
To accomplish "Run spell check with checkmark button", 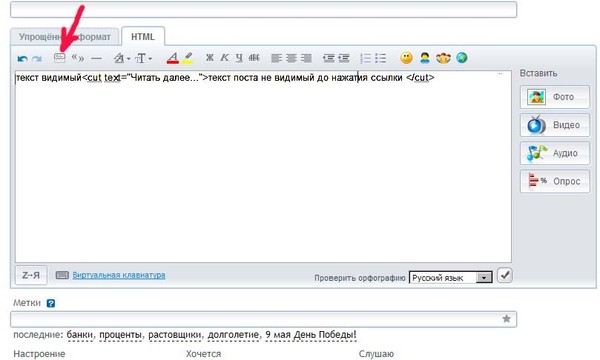I will pos(505,275).
